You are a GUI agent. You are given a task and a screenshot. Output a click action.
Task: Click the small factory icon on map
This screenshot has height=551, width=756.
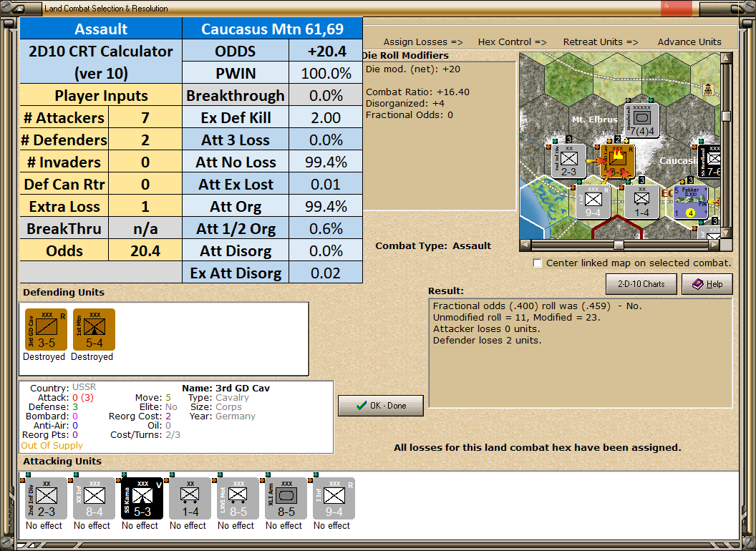pos(708,89)
